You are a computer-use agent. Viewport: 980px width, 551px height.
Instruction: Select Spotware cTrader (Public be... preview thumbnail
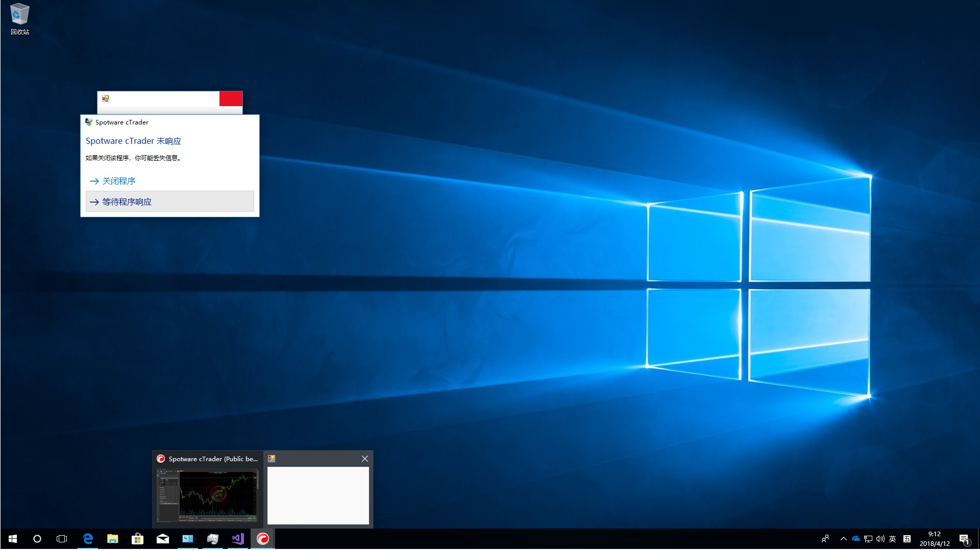tap(208, 490)
